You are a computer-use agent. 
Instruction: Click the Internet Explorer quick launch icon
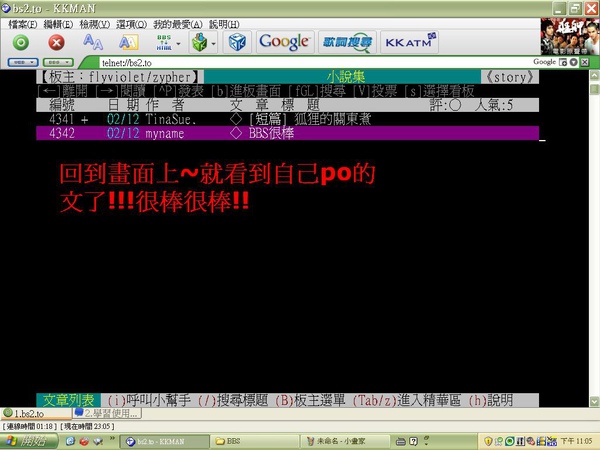pyautogui.click(x=70, y=441)
